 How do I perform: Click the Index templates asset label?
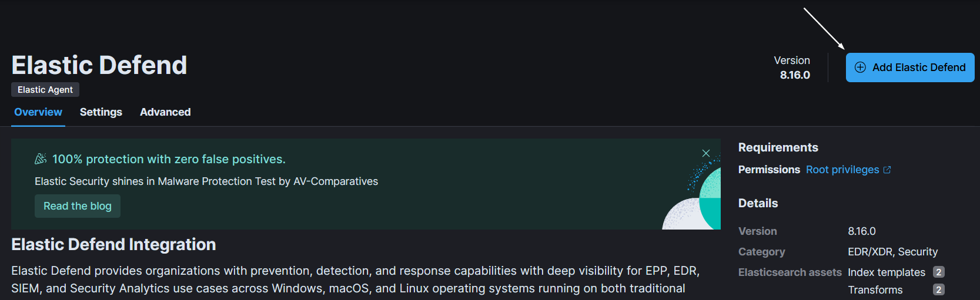point(887,272)
